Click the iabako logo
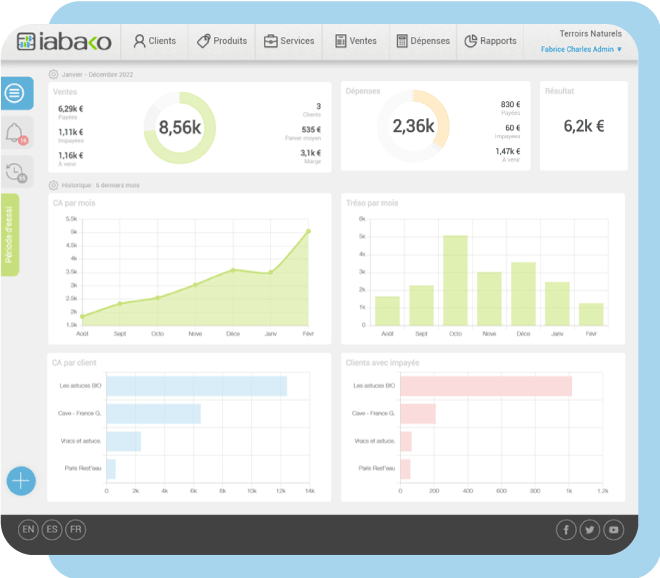This screenshot has height=578, width=660. click(x=63, y=42)
